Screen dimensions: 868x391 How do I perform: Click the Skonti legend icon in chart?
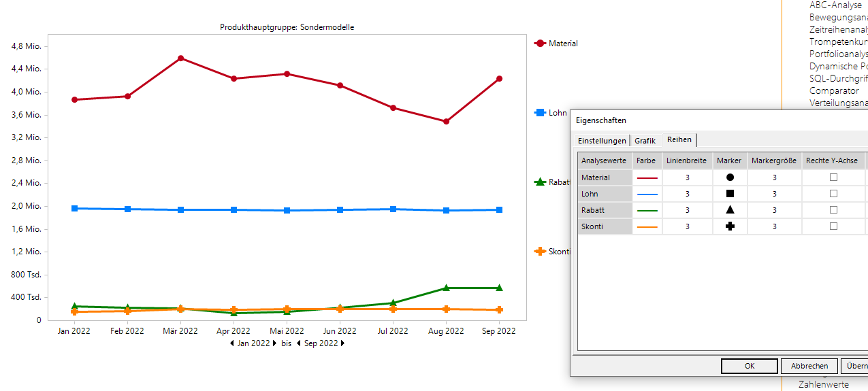click(541, 252)
